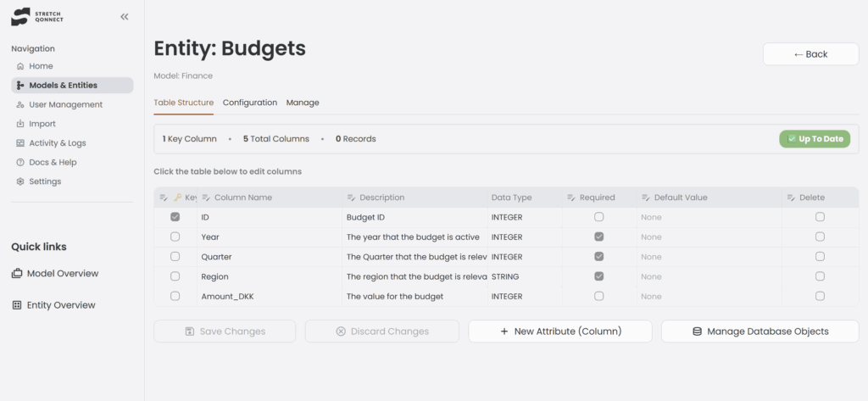Click the Back button

810,54
